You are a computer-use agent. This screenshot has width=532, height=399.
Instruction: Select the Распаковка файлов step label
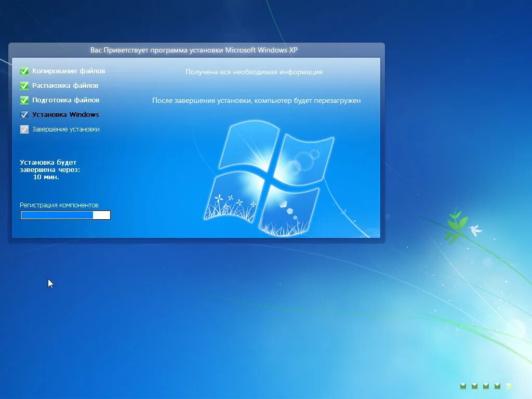point(65,86)
